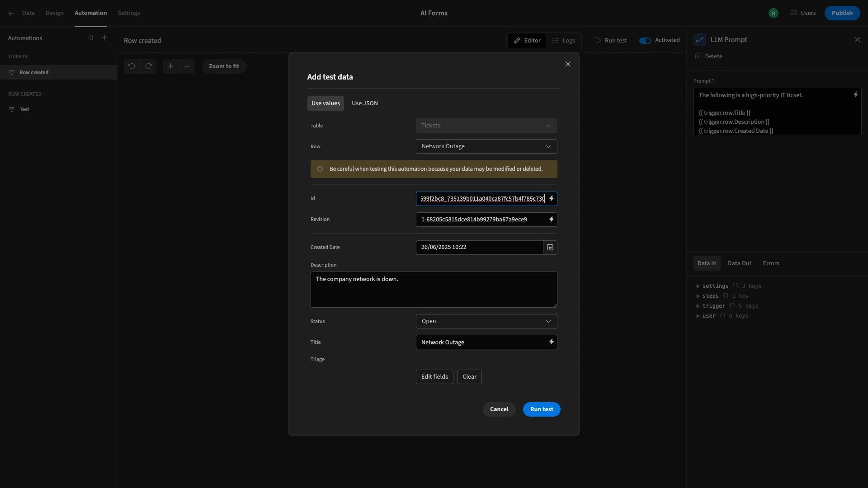Zoom out canvas with minus icon
This screenshot has width=868, height=488.
[x=187, y=66]
